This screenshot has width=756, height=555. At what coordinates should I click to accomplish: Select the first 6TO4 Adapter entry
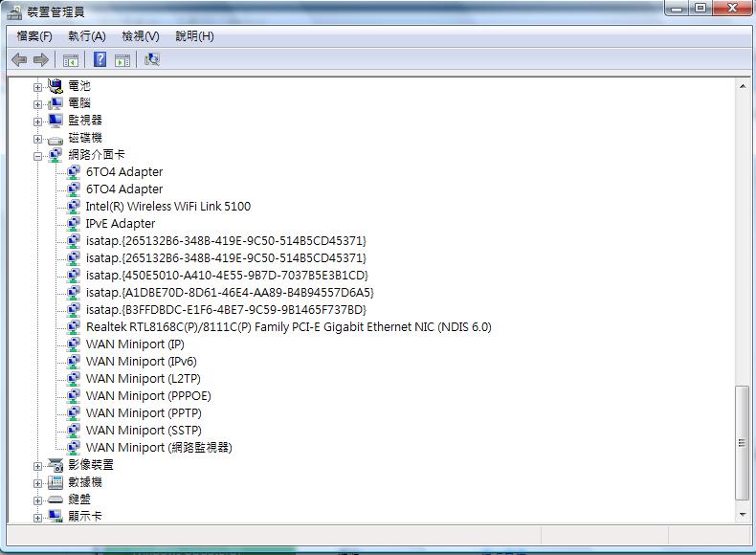click(x=123, y=172)
